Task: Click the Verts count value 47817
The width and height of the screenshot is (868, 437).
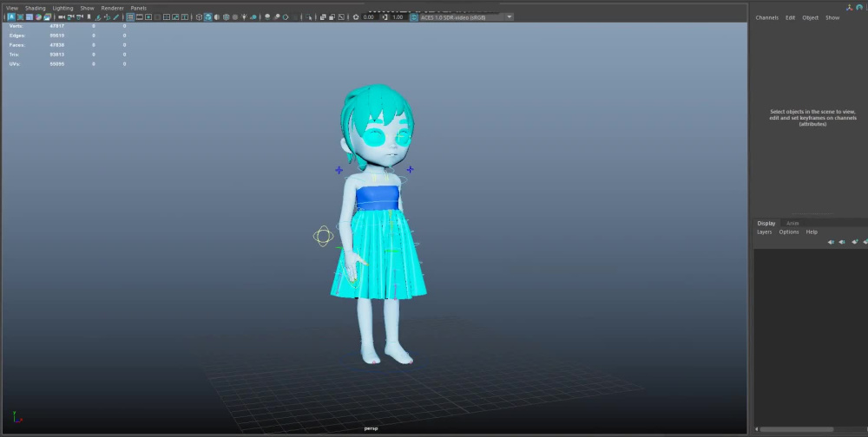Action: [57, 26]
